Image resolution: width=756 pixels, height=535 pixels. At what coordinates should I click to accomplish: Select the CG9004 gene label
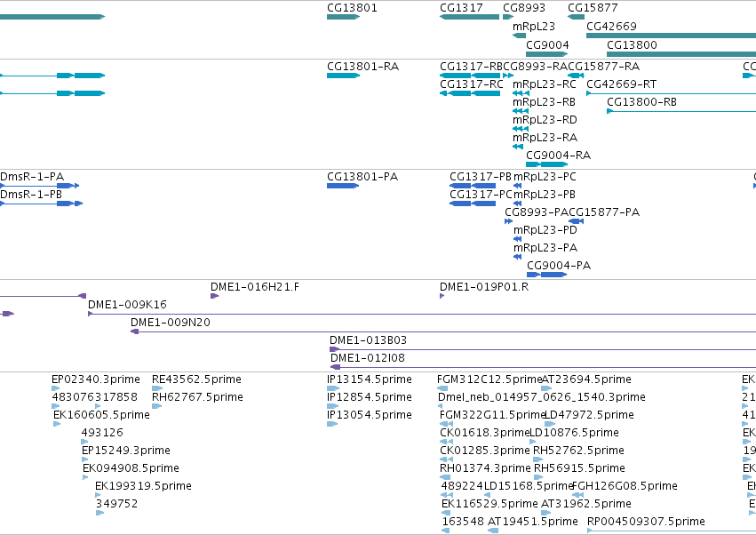coord(547,44)
